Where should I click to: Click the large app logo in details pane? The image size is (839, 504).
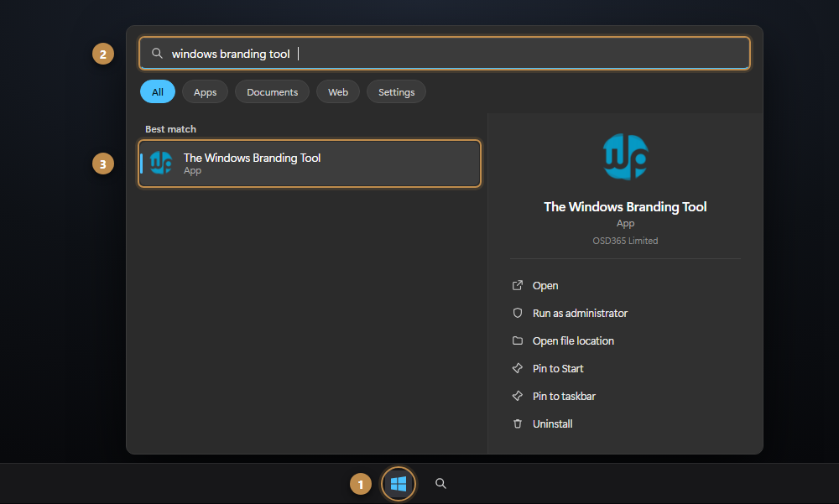coord(625,157)
